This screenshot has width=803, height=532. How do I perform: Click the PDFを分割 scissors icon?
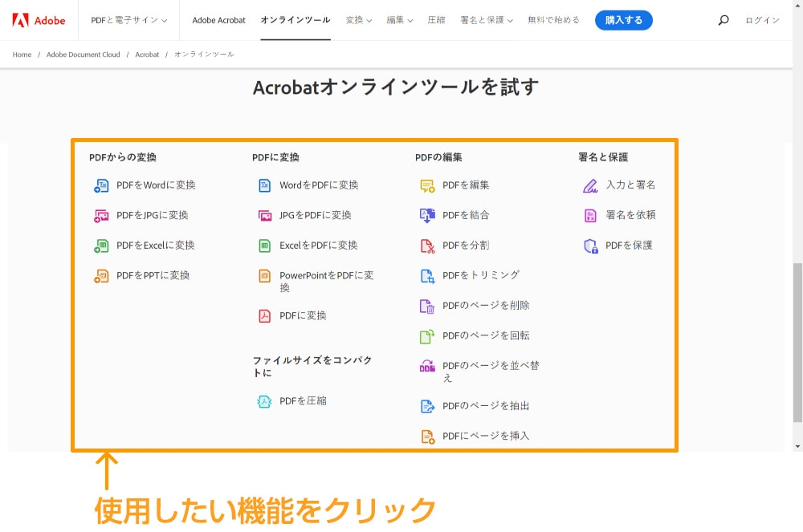click(428, 246)
